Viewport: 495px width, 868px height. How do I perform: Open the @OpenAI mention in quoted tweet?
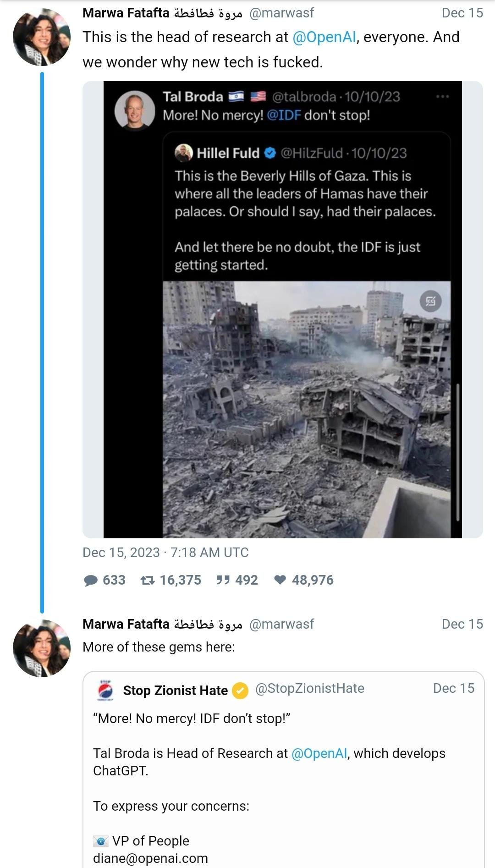[319, 753]
